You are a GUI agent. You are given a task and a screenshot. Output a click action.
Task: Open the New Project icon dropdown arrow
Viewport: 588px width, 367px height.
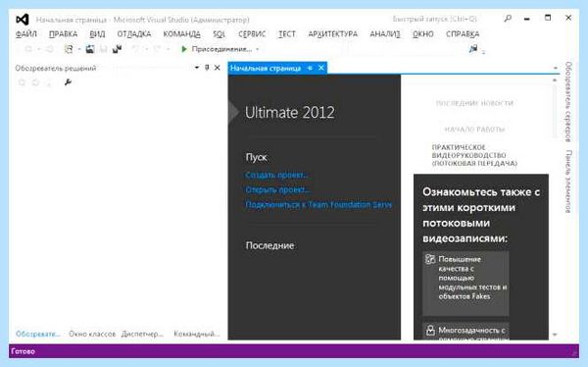[x=79, y=49]
